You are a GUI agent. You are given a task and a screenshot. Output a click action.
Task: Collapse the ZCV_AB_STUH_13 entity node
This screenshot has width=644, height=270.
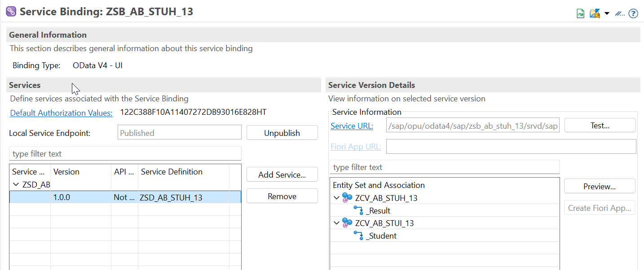[337, 198]
